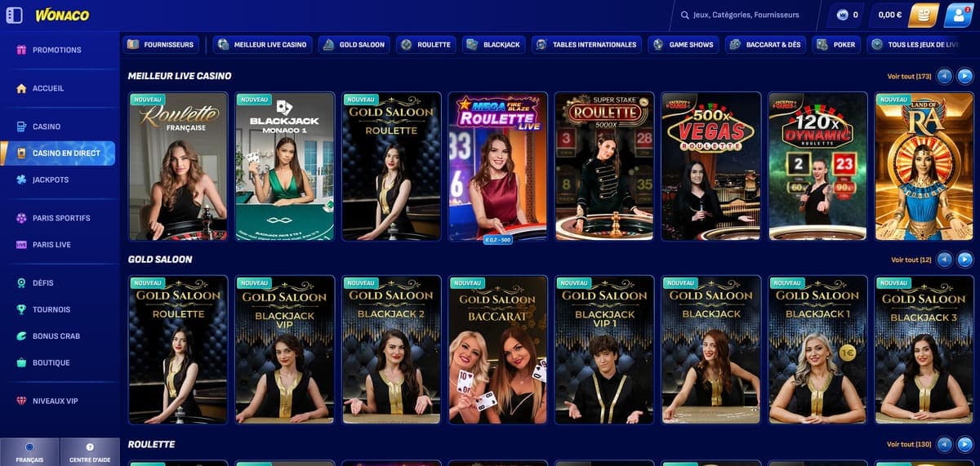Click previous arrow for Meilleur Live Casino
The width and height of the screenshot is (980, 466).
[945, 76]
